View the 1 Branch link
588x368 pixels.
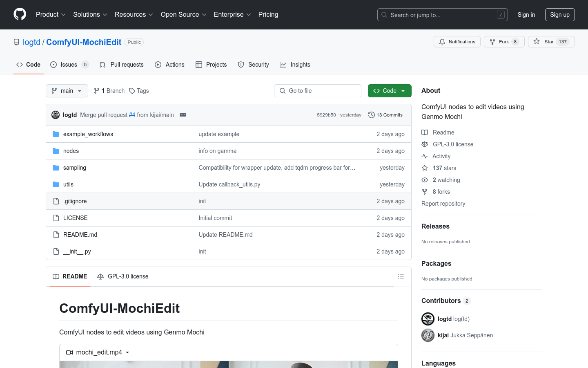(x=109, y=91)
